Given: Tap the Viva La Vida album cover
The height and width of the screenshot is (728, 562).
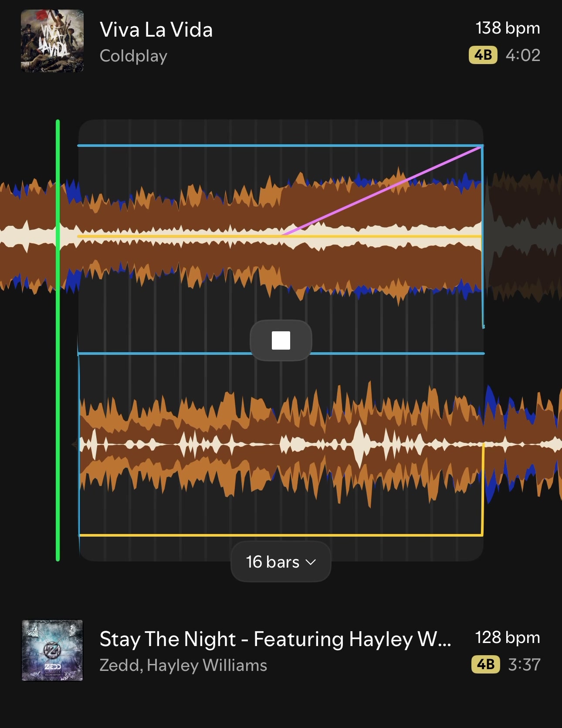Looking at the screenshot, I should pos(52,41).
